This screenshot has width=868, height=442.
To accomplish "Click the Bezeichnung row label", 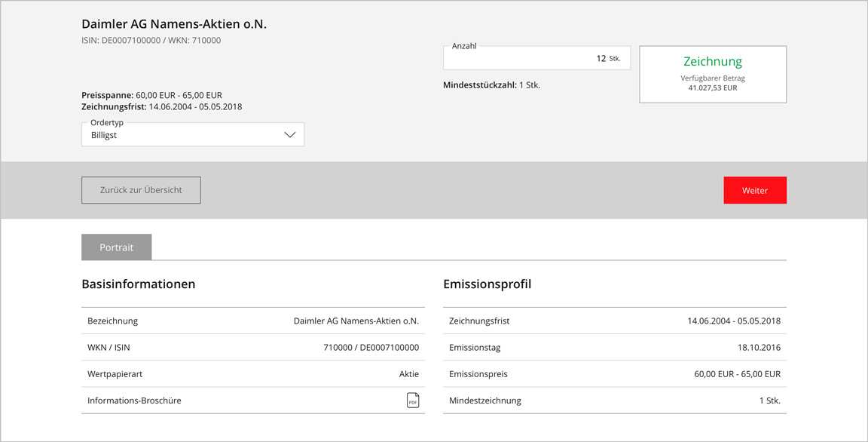I will [112, 321].
